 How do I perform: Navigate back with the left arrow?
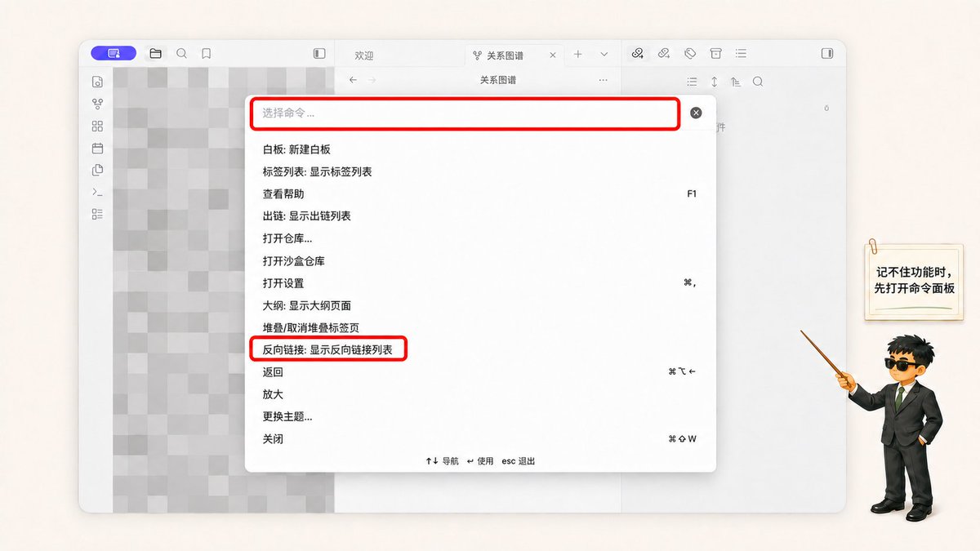coord(353,80)
